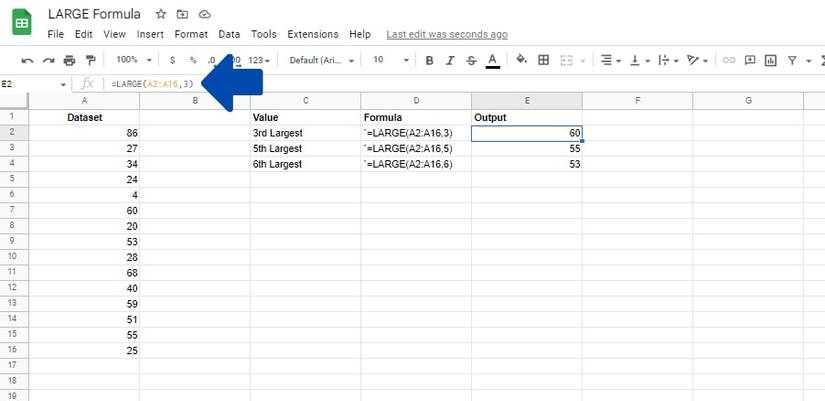This screenshot has height=401, width=825.
Task: Click the Redo icon
Action: pos(48,61)
